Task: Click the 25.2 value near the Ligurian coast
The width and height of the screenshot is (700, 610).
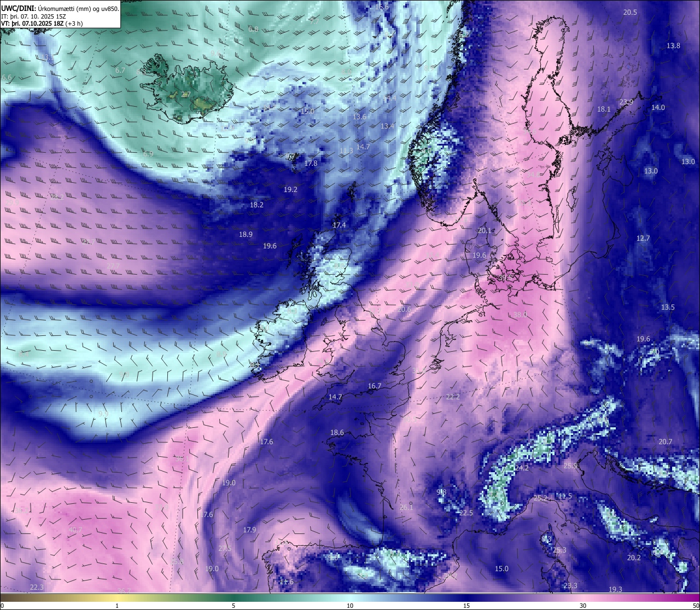Action: point(540,498)
